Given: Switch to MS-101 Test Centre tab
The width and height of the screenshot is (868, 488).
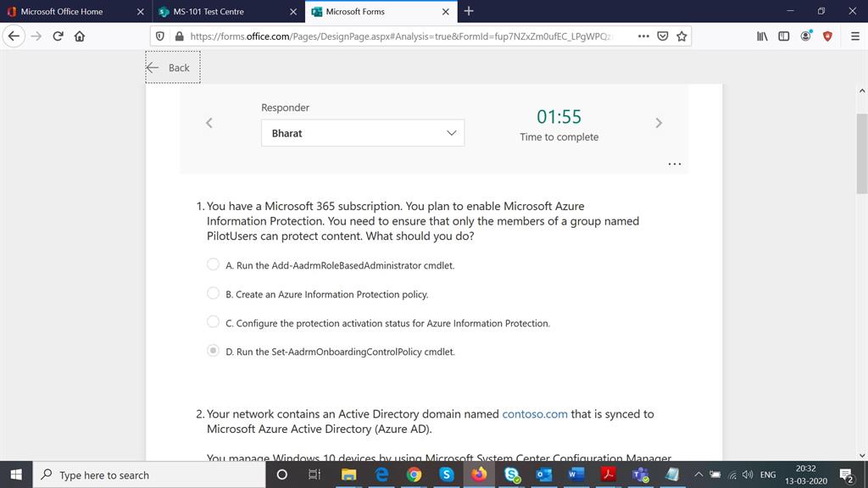Looking at the screenshot, I should 209,11.
